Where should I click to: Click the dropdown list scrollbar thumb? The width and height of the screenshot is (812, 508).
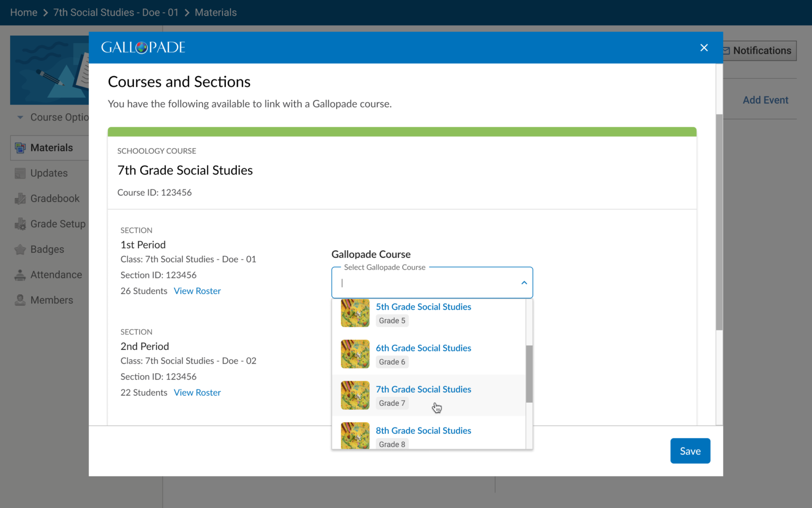point(529,374)
